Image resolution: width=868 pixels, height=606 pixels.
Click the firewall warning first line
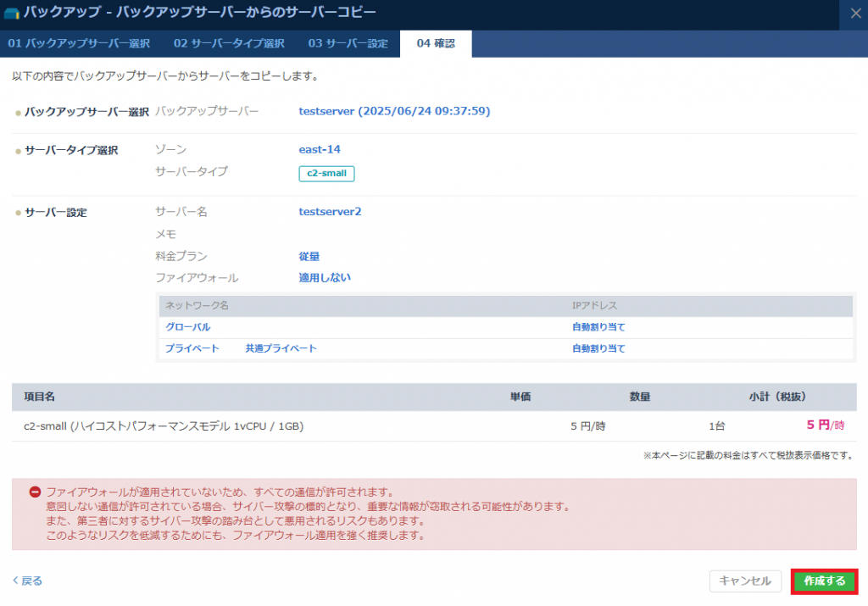(x=221, y=492)
